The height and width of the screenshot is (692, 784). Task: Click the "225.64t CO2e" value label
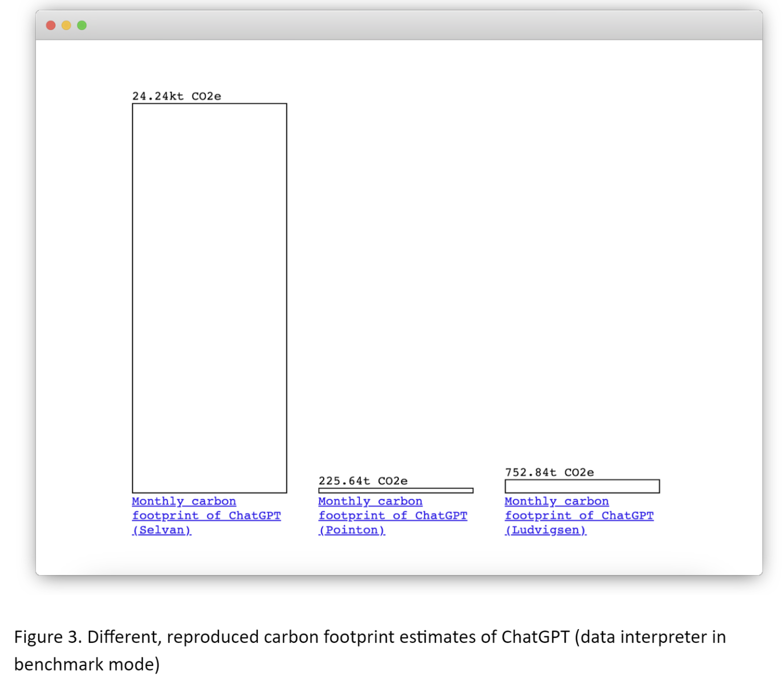point(362,481)
